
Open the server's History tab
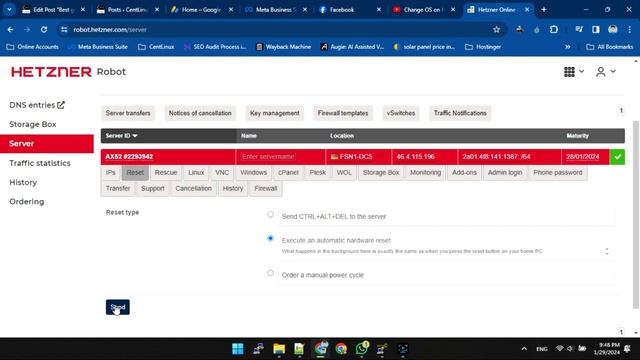tap(233, 189)
